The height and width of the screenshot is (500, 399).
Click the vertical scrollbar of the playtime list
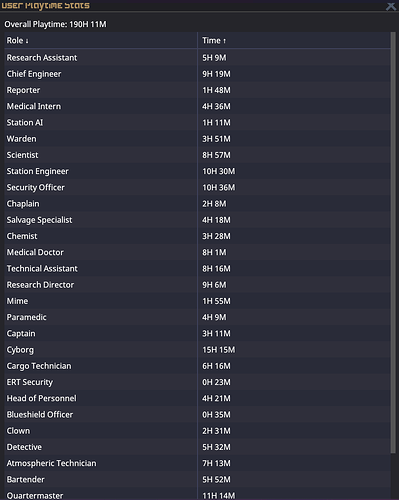click(393, 243)
